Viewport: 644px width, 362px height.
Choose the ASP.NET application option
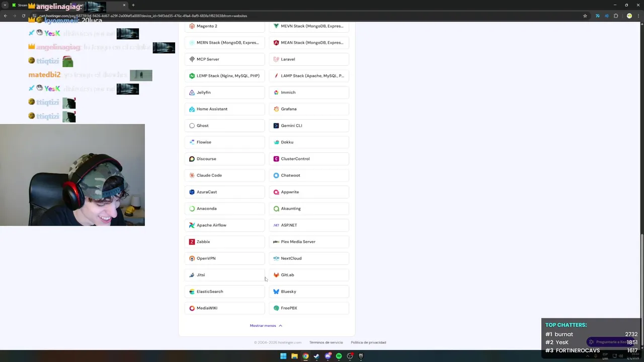(309, 225)
